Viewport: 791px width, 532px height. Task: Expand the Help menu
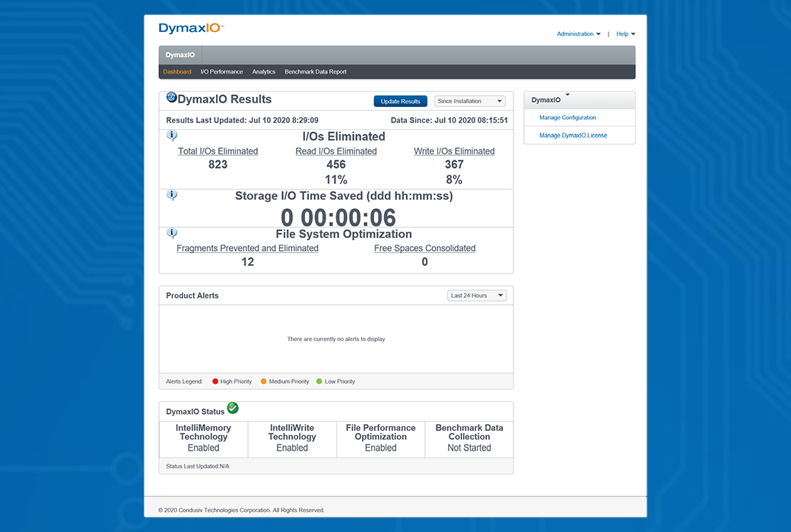click(x=625, y=34)
